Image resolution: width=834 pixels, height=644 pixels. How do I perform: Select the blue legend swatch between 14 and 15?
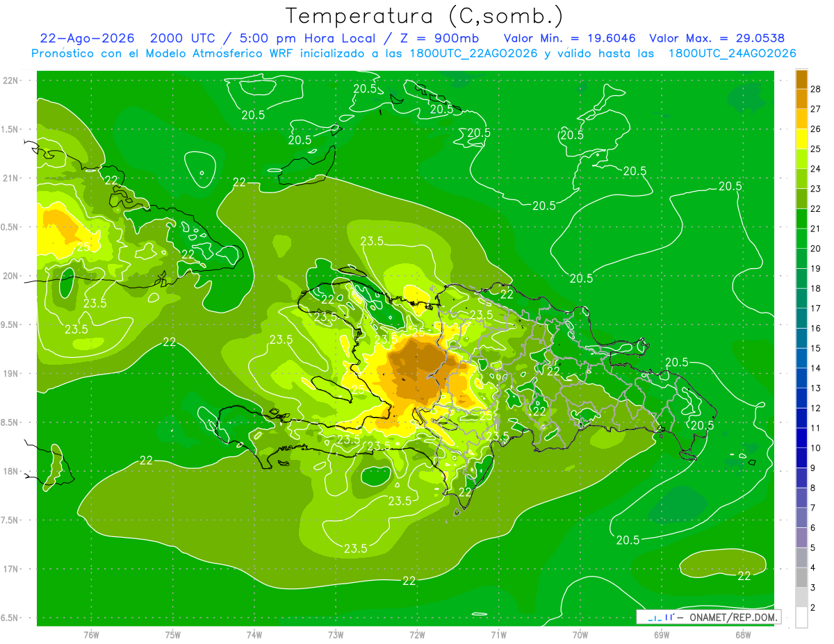click(801, 358)
